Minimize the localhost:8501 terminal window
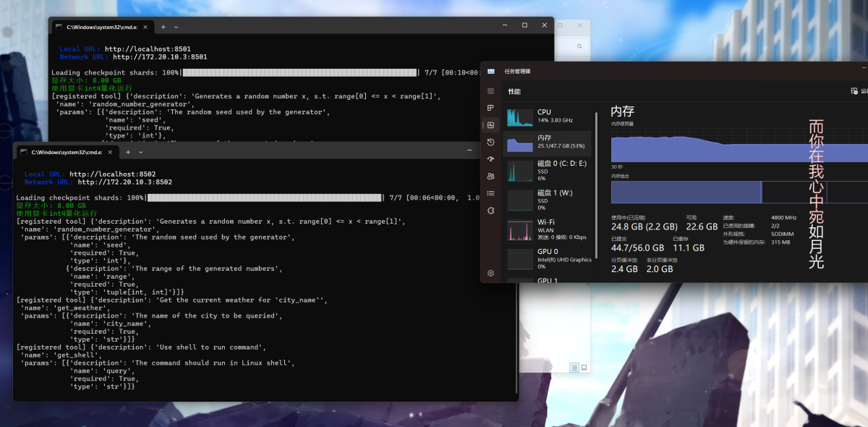 pyautogui.click(x=504, y=25)
